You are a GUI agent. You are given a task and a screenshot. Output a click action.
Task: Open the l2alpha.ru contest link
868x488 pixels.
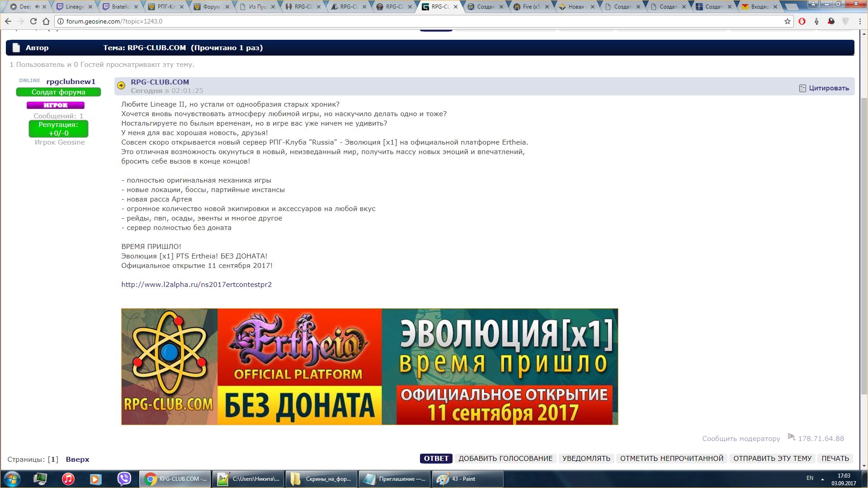point(197,284)
